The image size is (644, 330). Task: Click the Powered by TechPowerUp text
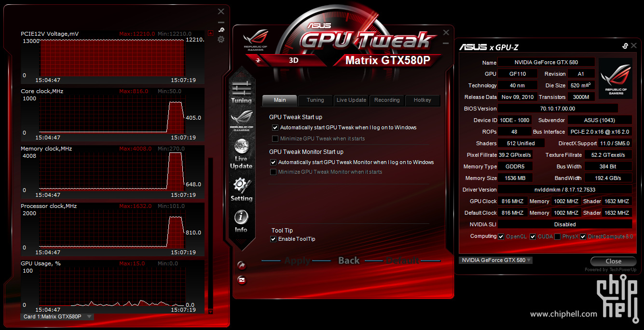tap(610, 270)
